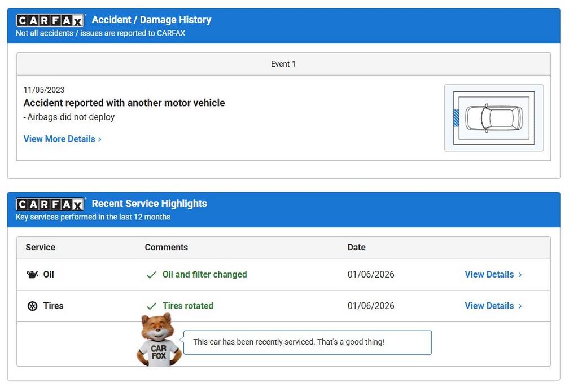578x392 pixels.
Task: Click the Date column header
Action: 356,248
